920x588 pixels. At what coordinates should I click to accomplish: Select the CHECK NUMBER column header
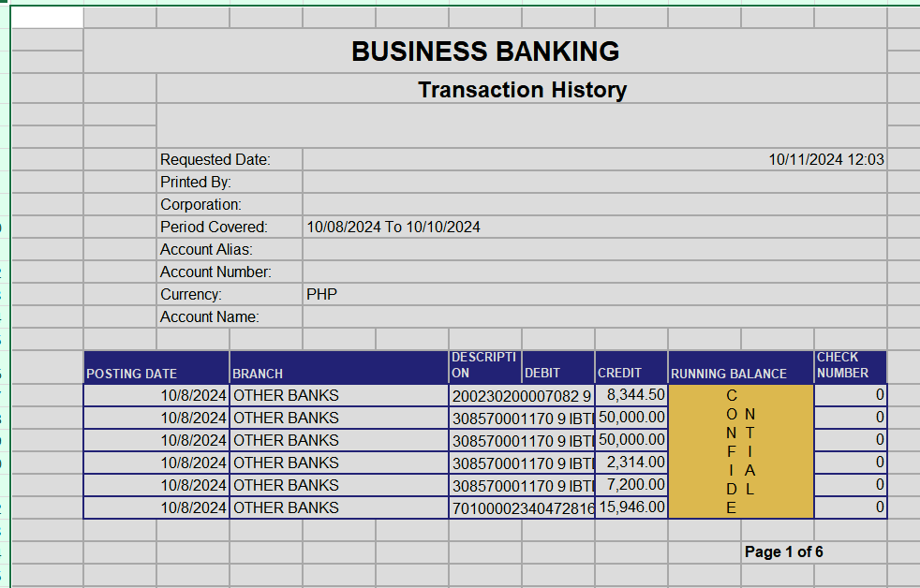850,368
